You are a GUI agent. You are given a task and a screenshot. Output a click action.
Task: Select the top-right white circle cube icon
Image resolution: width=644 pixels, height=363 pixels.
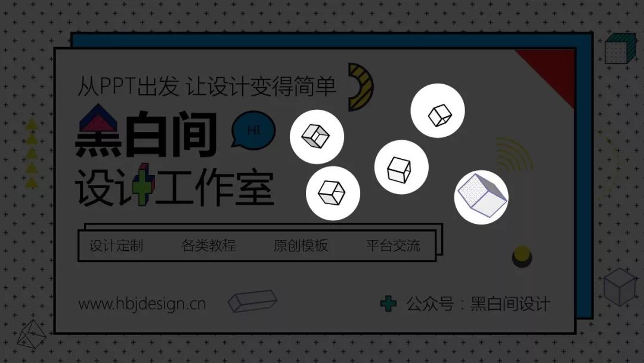438,110
